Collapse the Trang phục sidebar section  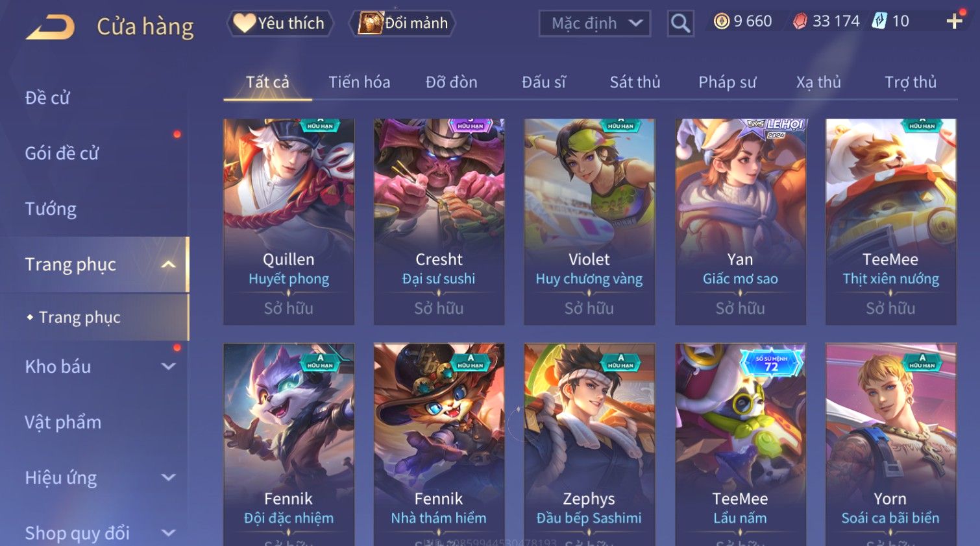(168, 265)
